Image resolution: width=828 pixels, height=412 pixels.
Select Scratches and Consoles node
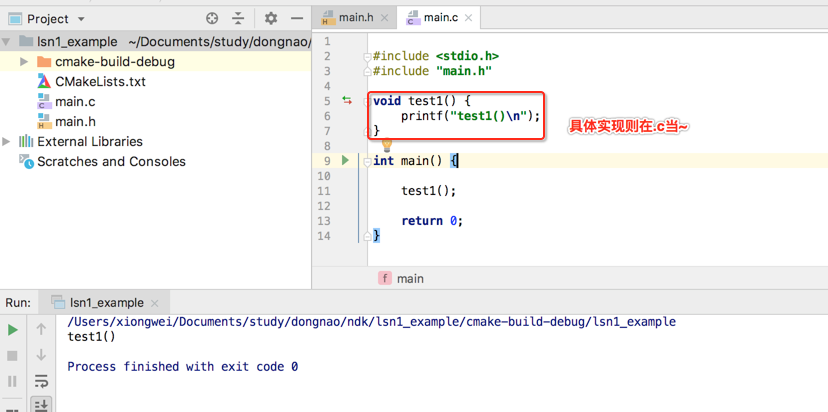pos(111,162)
